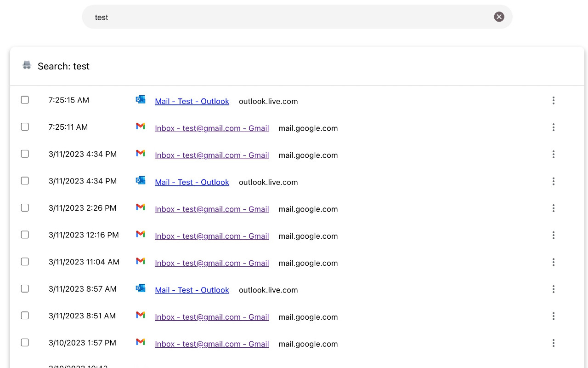Open more actions for 3/10/2023 1:57 PM entry

pyautogui.click(x=554, y=343)
